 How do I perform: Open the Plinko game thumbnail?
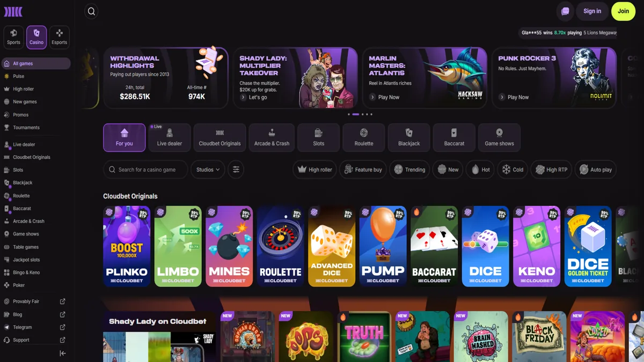click(127, 246)
